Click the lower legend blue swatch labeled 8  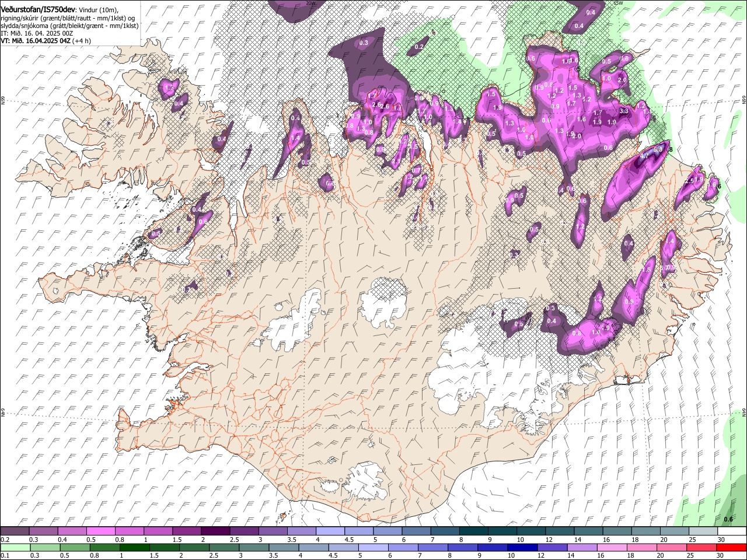tap(462, 547)
